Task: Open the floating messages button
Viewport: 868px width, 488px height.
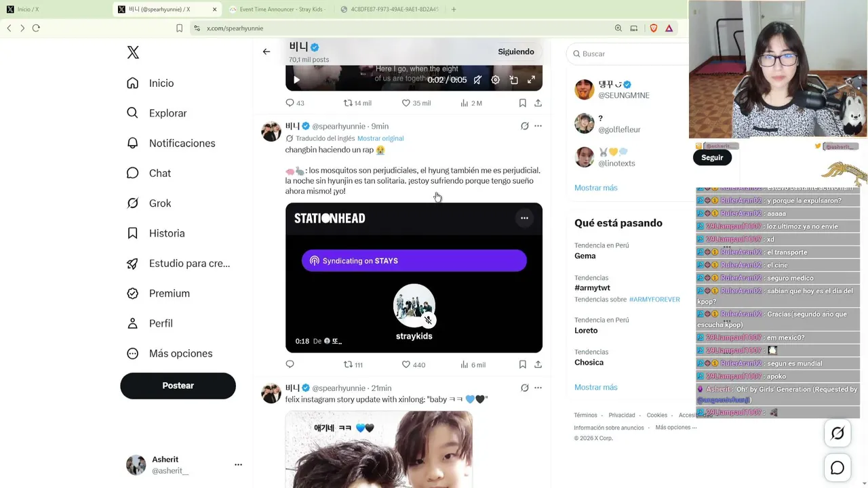Action: [837, 468]
